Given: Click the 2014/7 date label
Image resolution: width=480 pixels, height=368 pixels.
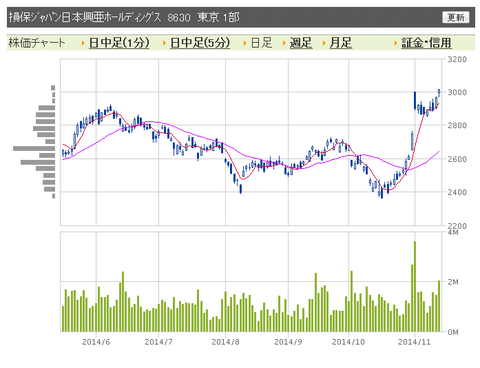Looking at the screenshot, I should coord(159,342).
